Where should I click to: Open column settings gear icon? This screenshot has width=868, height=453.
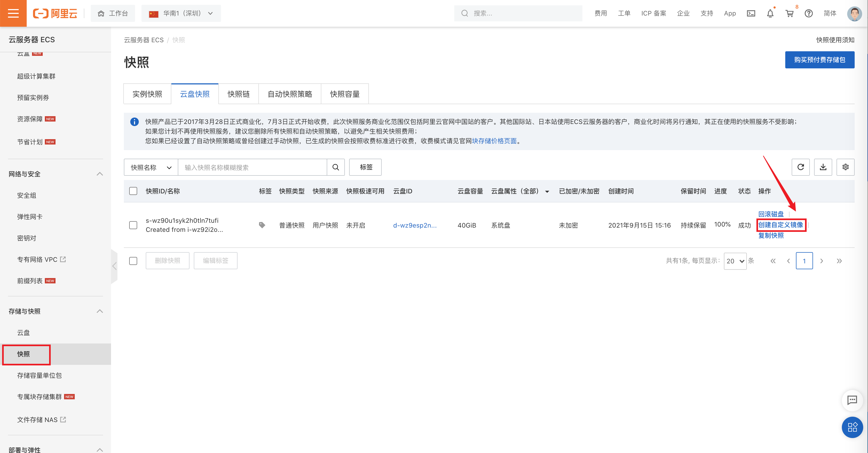(845, 167)
